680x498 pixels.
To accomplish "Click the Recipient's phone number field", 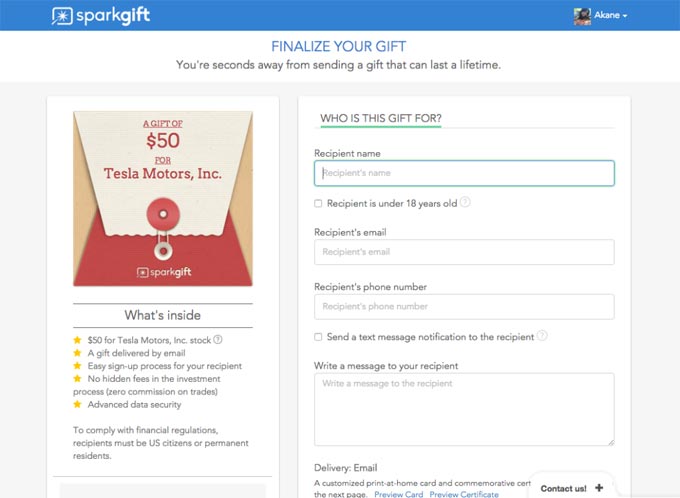I will click(464, 306).
